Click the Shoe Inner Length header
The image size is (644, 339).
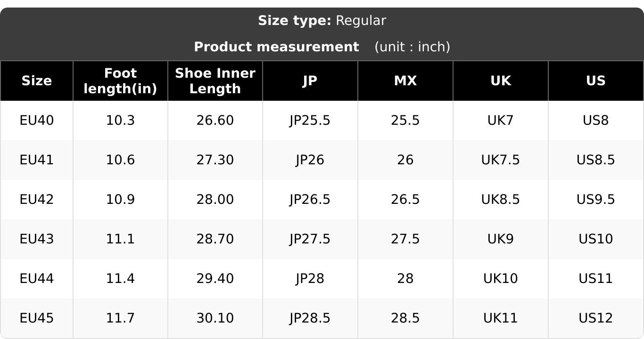coord(215,81)
